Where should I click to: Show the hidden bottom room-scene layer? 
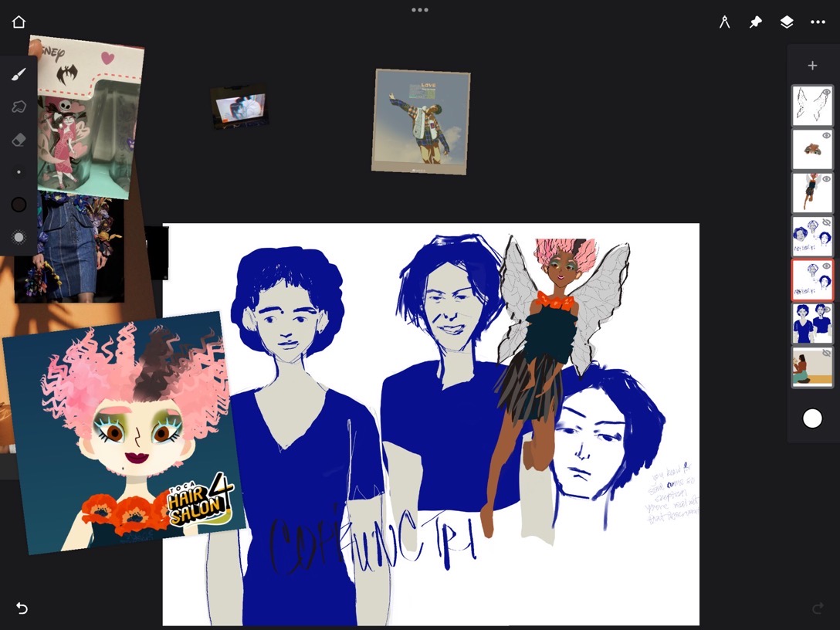[826, 353]
